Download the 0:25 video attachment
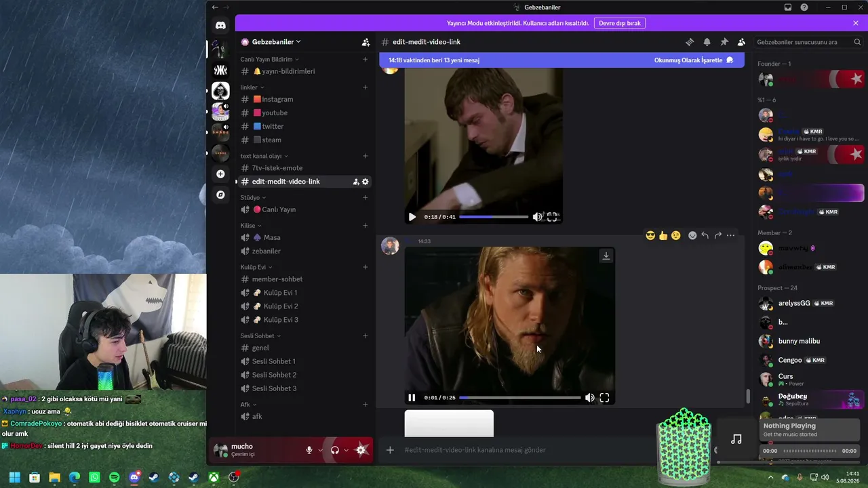This screenshot has height=488, width=868. tap(606, 256)
